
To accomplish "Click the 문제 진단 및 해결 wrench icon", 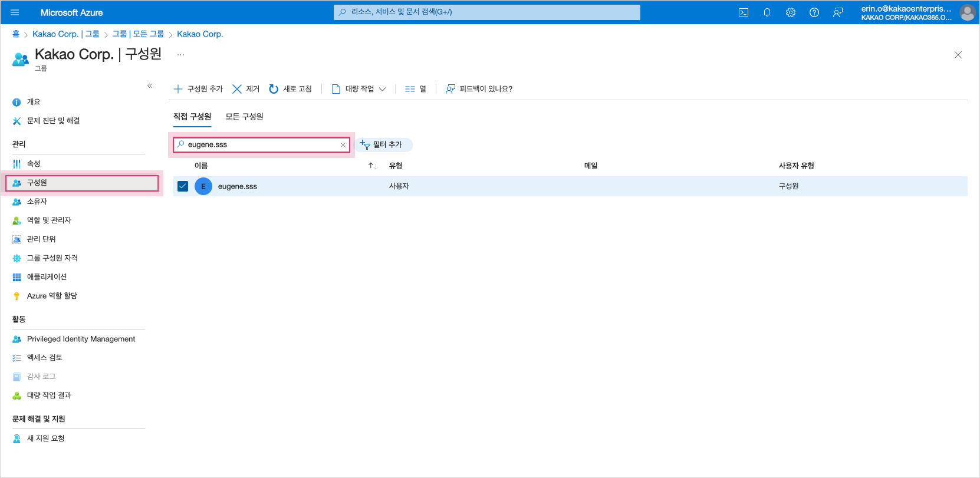I will pyautogui.click(x=17, y=121).
